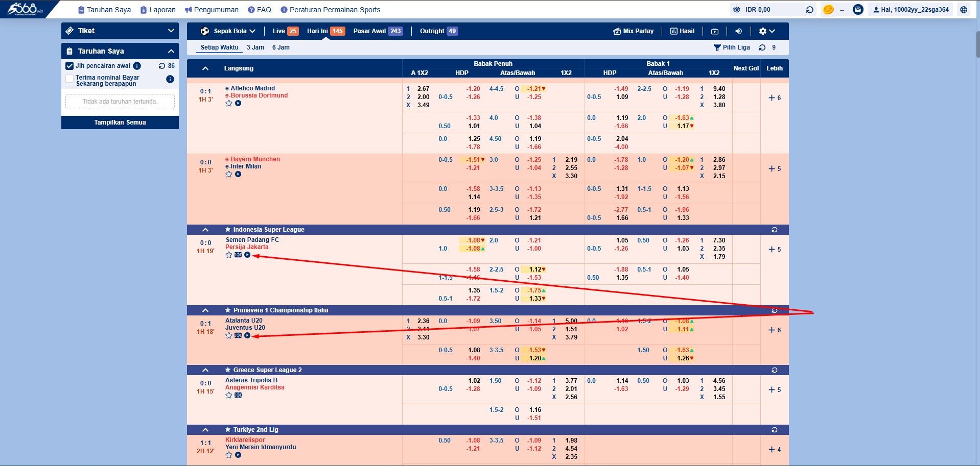Favorite the Semen Padang FC match
Viewport: 980px width, 466px height.
pyautogui.click(x=229, y=255)
